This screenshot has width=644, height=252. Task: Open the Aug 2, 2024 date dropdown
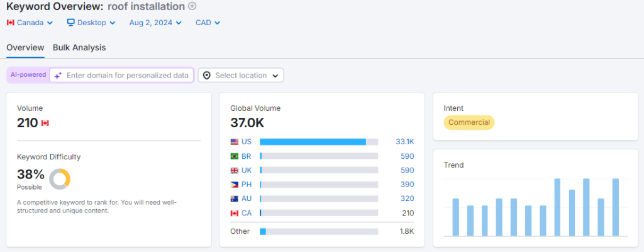(x=155, y=23)
